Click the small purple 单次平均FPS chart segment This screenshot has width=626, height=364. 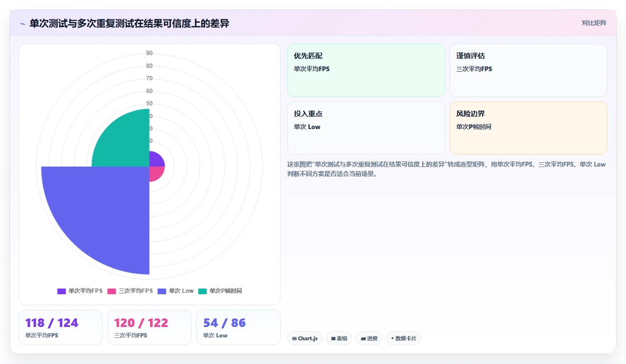[x=155, y=160]
